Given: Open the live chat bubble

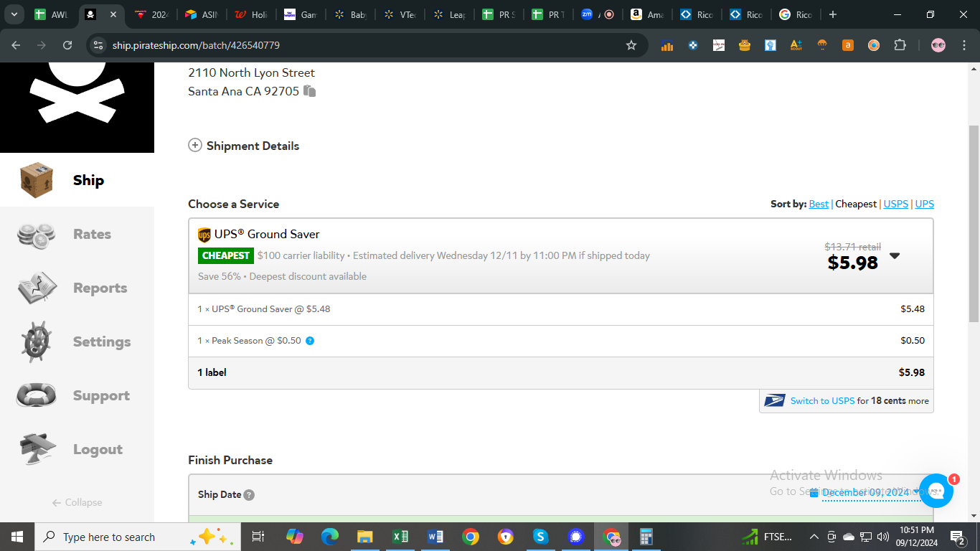Looking at the screenshot, I should coord(936,491).
